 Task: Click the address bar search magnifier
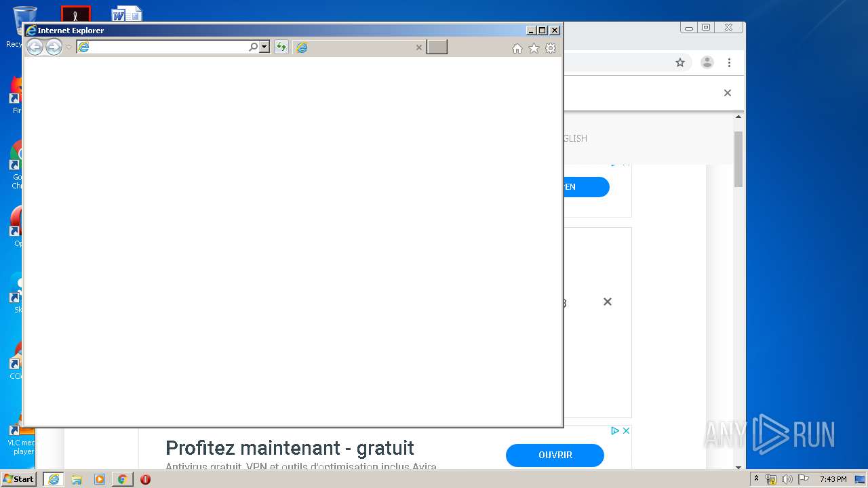[x=254, y=47]
